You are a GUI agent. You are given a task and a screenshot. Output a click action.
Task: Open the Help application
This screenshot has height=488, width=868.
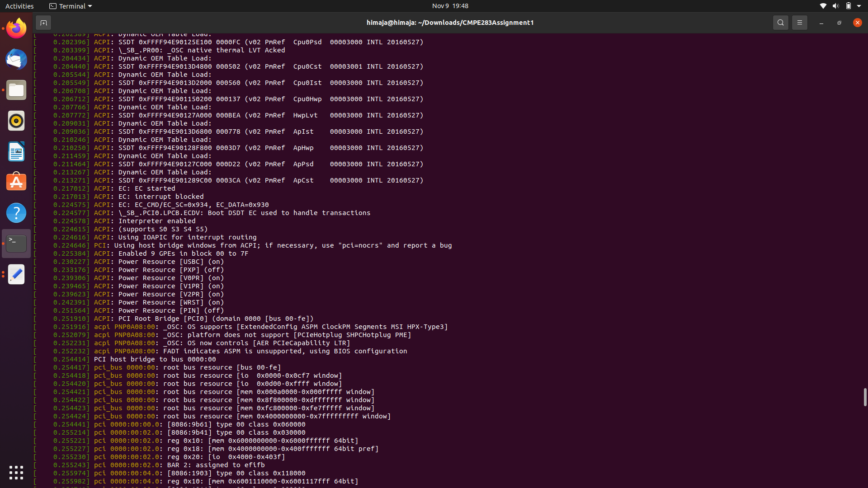[16, 213]
